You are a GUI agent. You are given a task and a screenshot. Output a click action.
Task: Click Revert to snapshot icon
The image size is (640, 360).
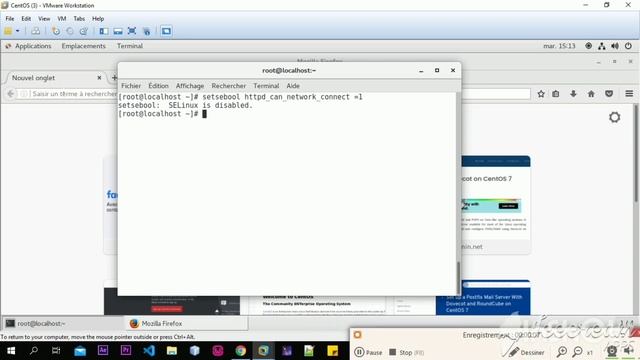pos(70,31)
